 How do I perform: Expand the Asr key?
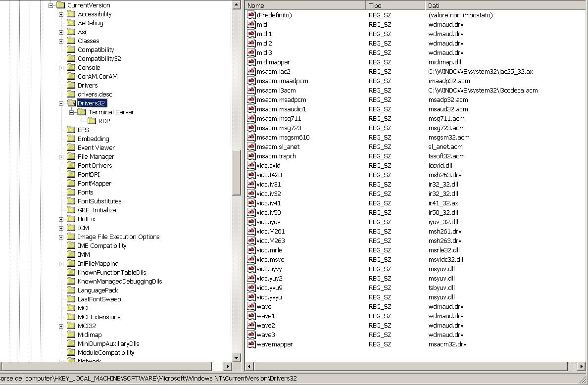tap(61, 32)
